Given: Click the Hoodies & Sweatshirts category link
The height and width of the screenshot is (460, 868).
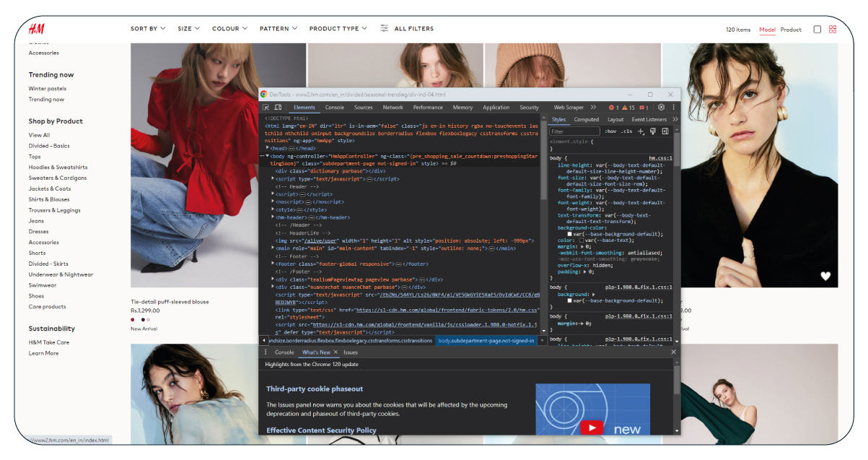Looking at the screenshot, I should (58, 167).
